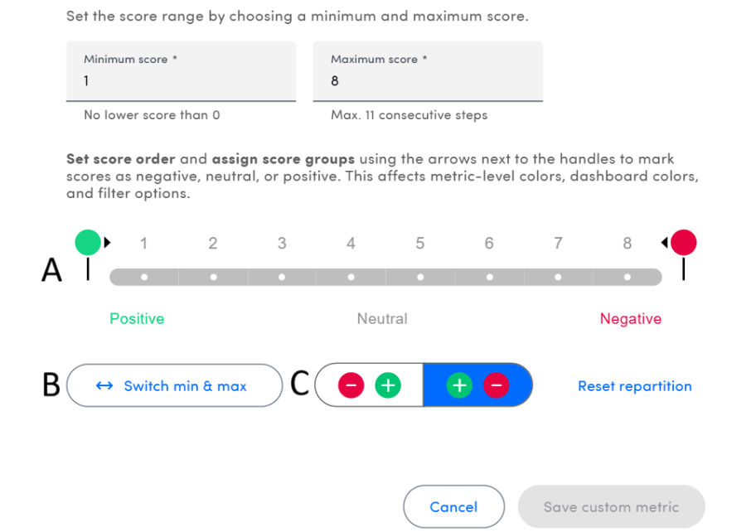Focus the Minimum score input field
The width and height of the screenshot is (756, 532).
click(181, 81)
